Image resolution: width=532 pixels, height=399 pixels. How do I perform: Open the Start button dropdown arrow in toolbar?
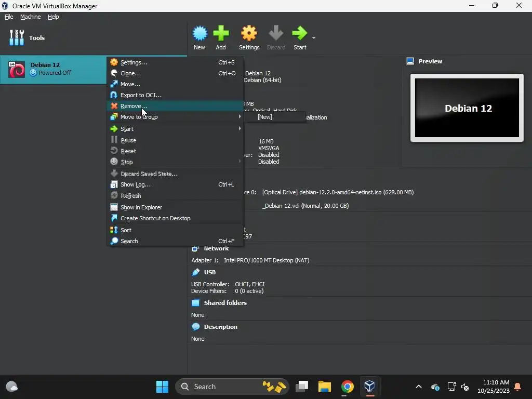314,38
